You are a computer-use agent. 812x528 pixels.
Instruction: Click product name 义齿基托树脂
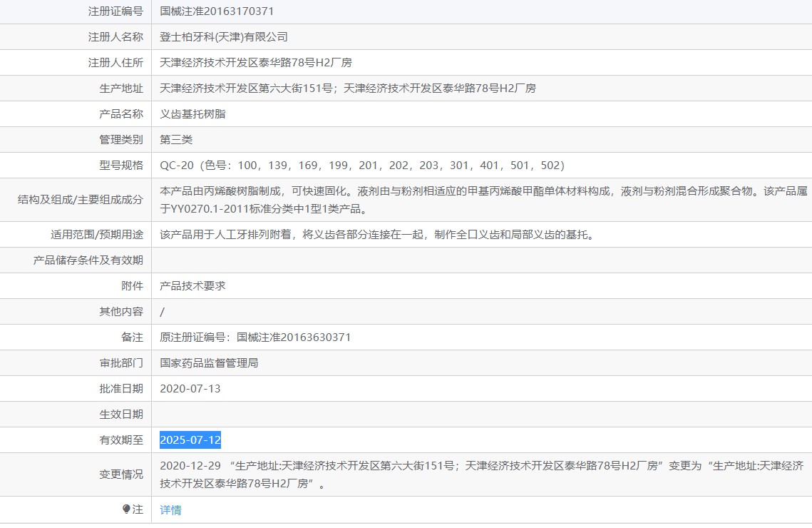[x=192, y=114]
